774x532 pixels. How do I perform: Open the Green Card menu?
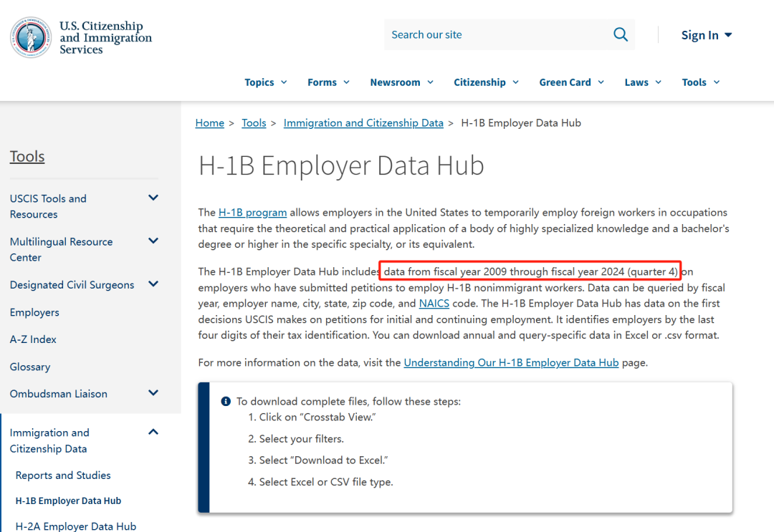click(571, 82)
